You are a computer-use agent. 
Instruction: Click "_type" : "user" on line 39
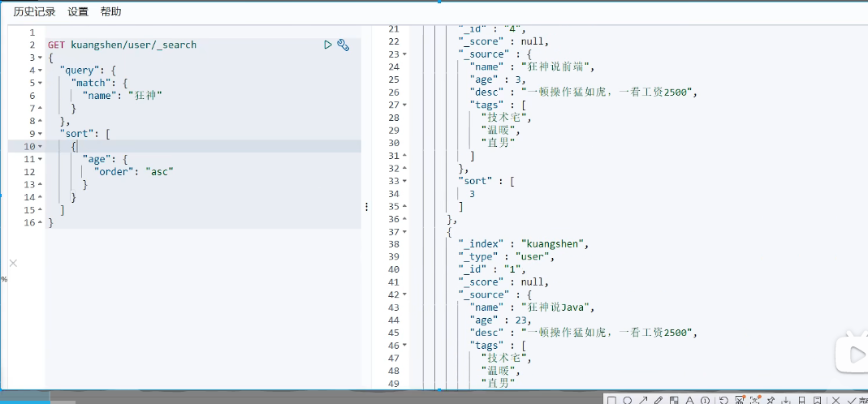[x=507, y=257]
